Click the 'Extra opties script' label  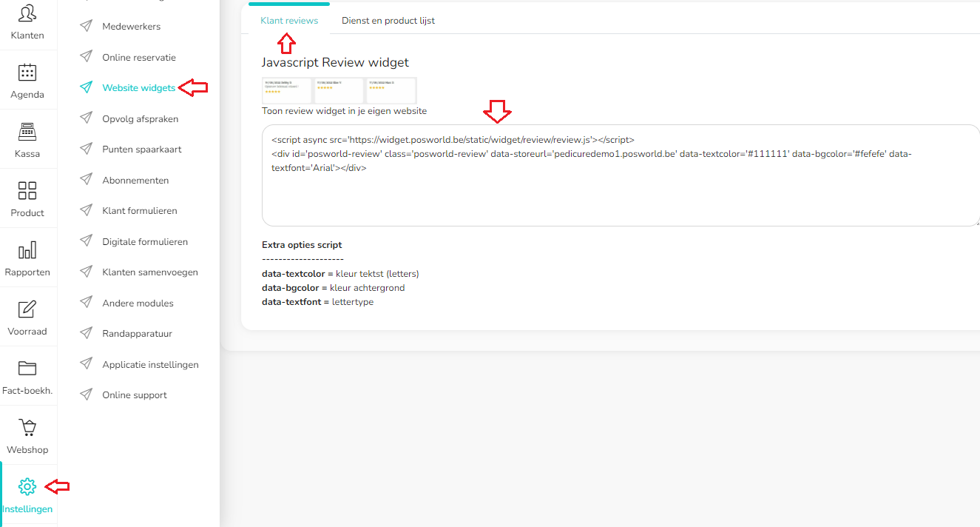coord(302,244)
